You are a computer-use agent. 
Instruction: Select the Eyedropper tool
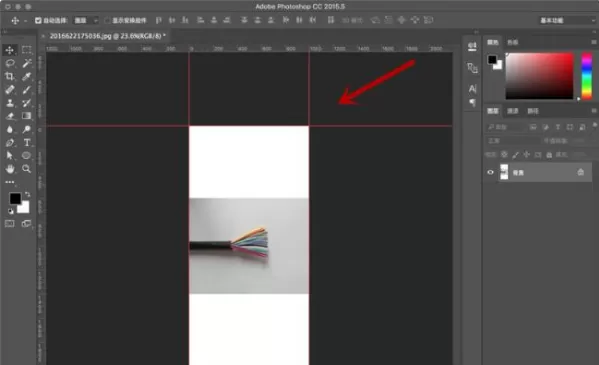(x=26, y=76)
